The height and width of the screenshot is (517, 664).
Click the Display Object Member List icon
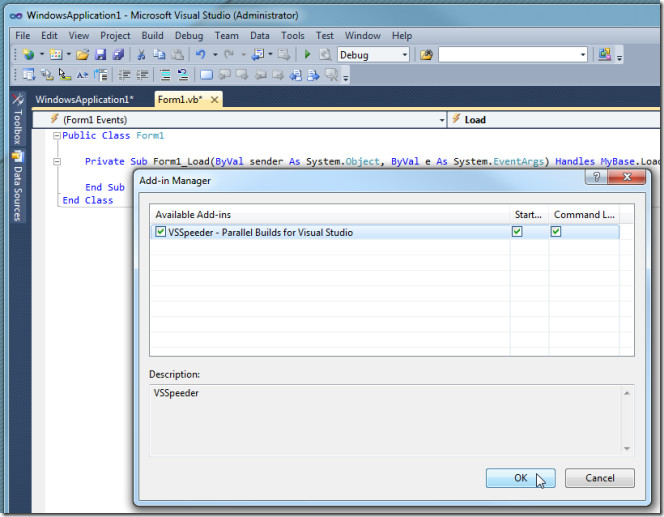28,75
